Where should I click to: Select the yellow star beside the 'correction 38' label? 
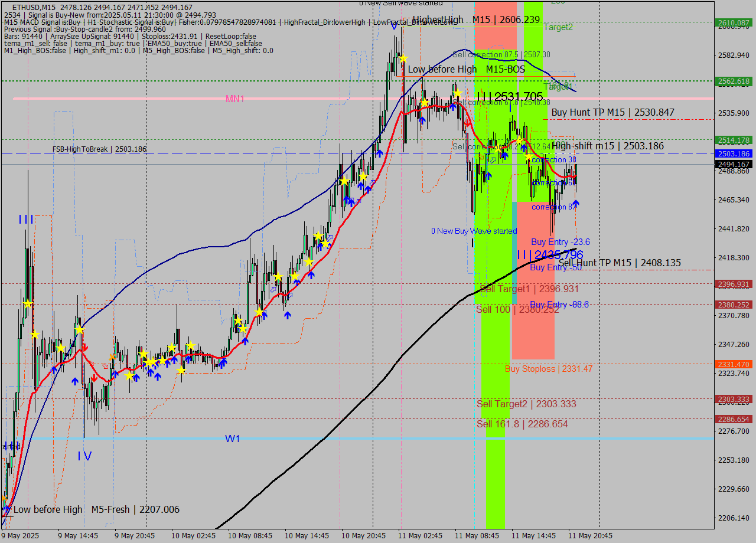tap(528, 156)
